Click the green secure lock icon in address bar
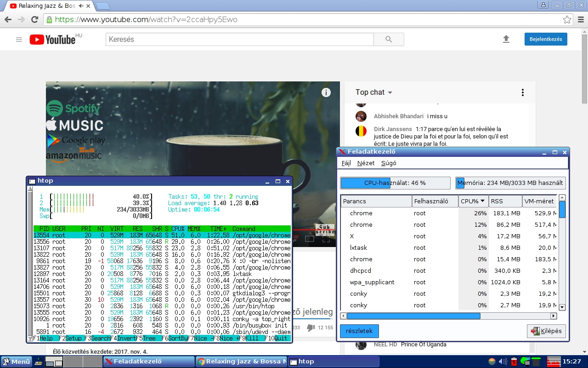This screenshot has width=588, height=368. [x=49, y=20]
